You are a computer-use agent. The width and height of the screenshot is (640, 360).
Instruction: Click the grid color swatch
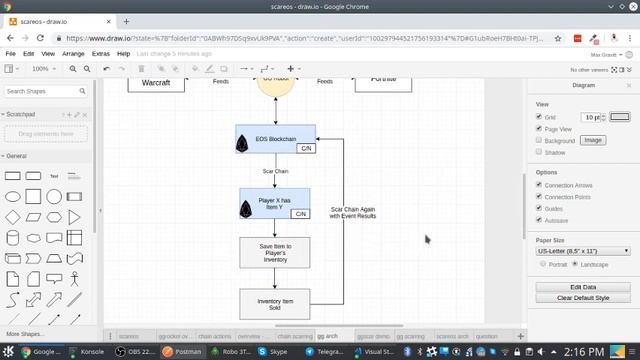(620, 117)
